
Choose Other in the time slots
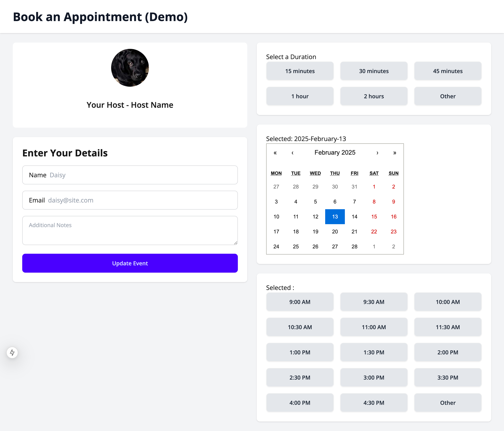coord(448,403)
